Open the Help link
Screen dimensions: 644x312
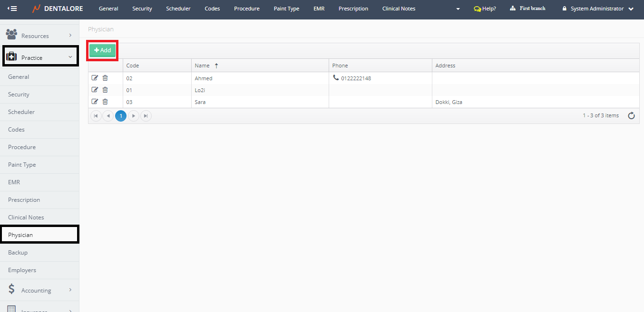[485, 9]
